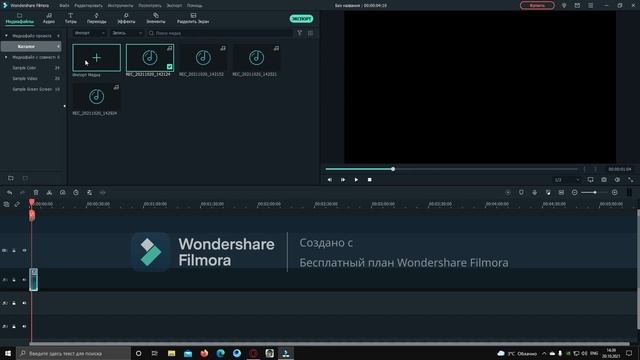
Task: Collapse the Медиафайлы проекта tree node
Action: 6,36
